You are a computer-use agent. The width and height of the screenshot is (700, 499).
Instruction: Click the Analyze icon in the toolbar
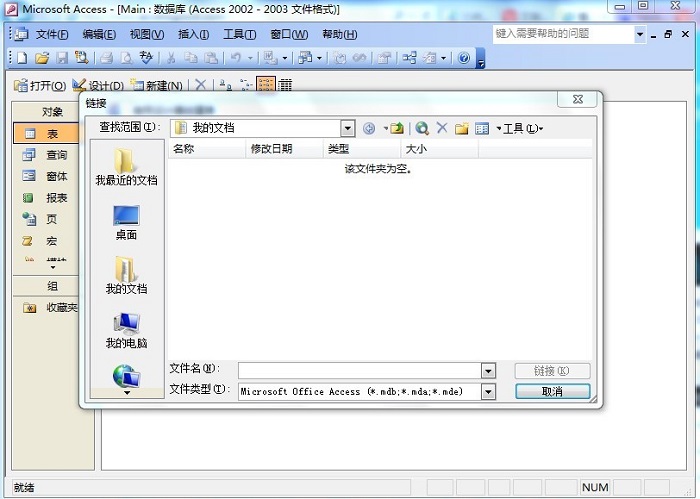(x=305, y=58)
